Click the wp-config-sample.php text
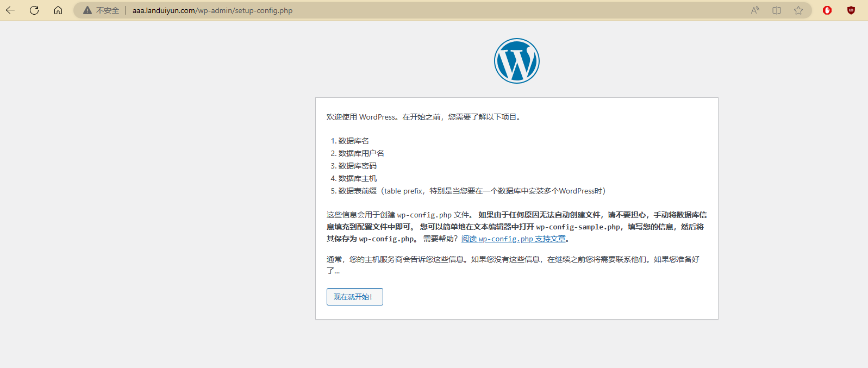Viewport: 868px width, 368px height. pyautogui.click(x=578, y=227)
